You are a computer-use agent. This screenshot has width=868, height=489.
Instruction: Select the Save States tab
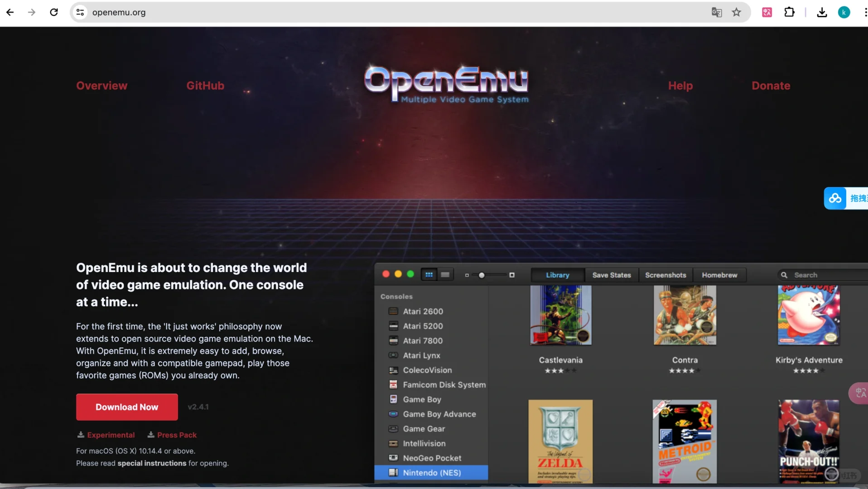tap(612, 275)
